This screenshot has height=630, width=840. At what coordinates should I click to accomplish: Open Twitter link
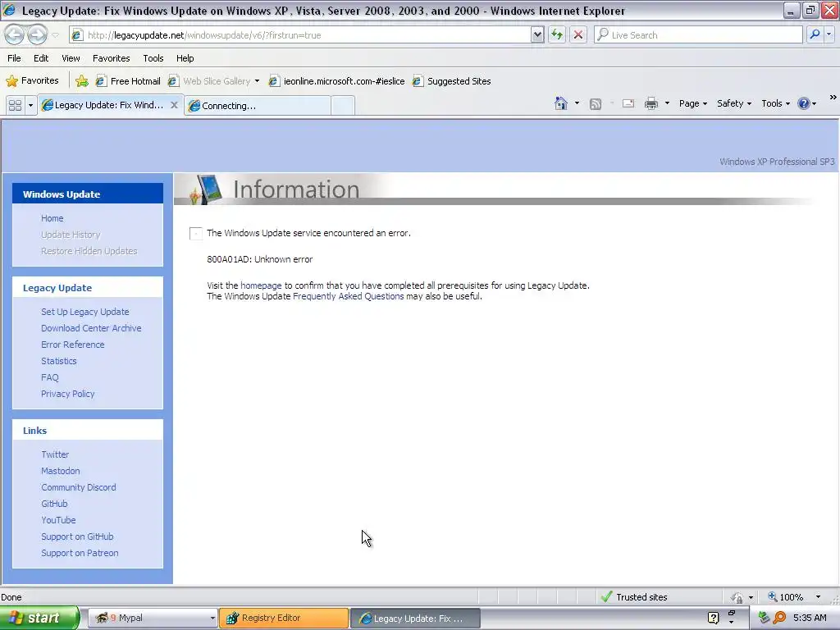coord(55,454)
